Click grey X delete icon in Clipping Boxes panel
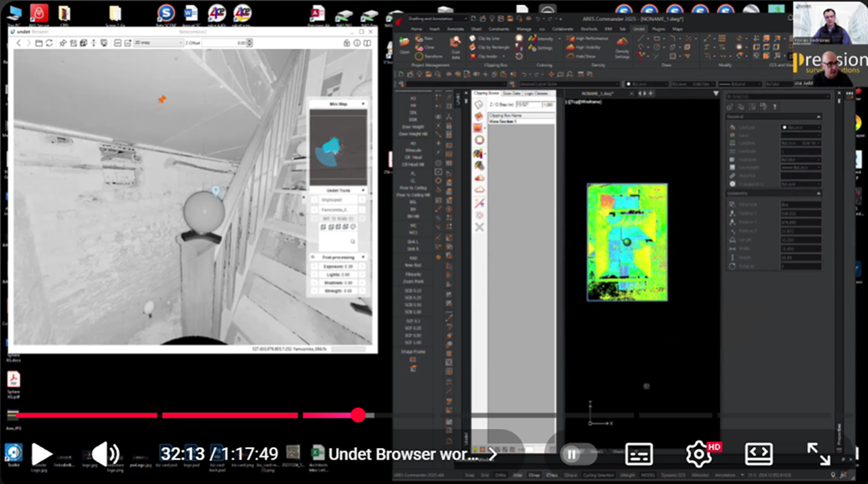The width and height of the screenshot is (868, 484). tap(479, 227)
